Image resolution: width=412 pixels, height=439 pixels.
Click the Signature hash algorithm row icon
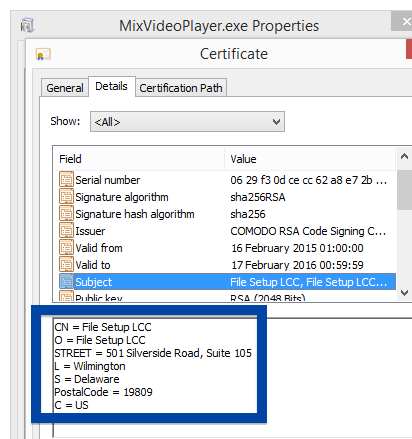pos(66,214)
